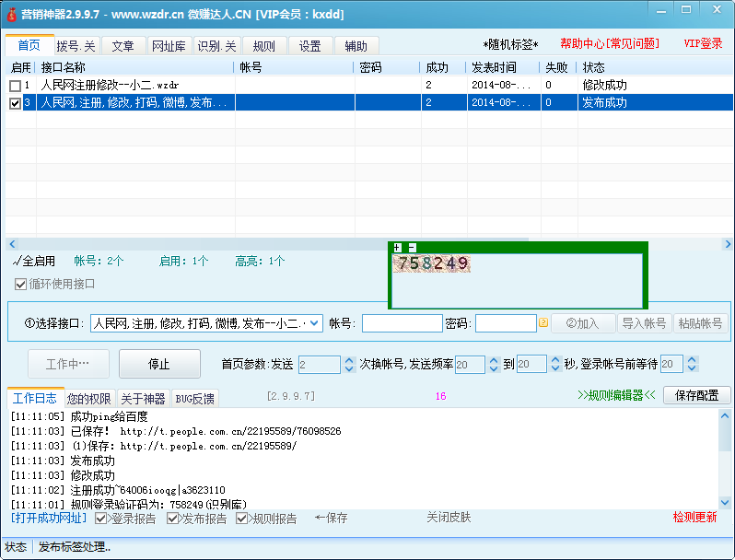Open the 关于神器 tab
Screen dimensions: 735x560
pyautogui.click(x=143, y=399)
